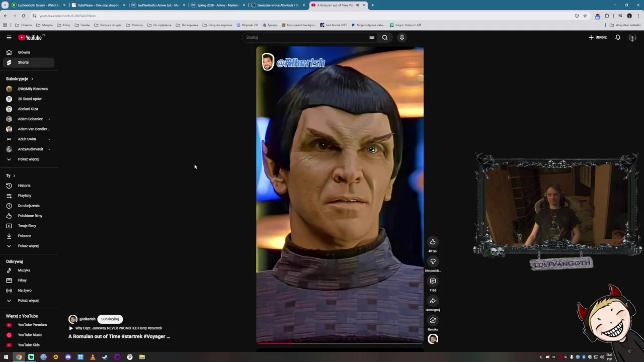Open notifications bell

pos(618,37)
